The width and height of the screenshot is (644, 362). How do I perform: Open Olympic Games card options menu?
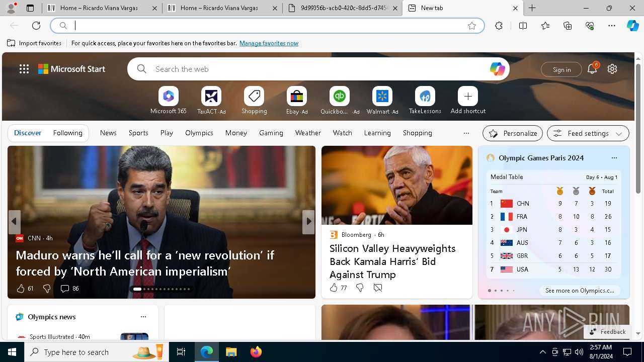[614, 158]
